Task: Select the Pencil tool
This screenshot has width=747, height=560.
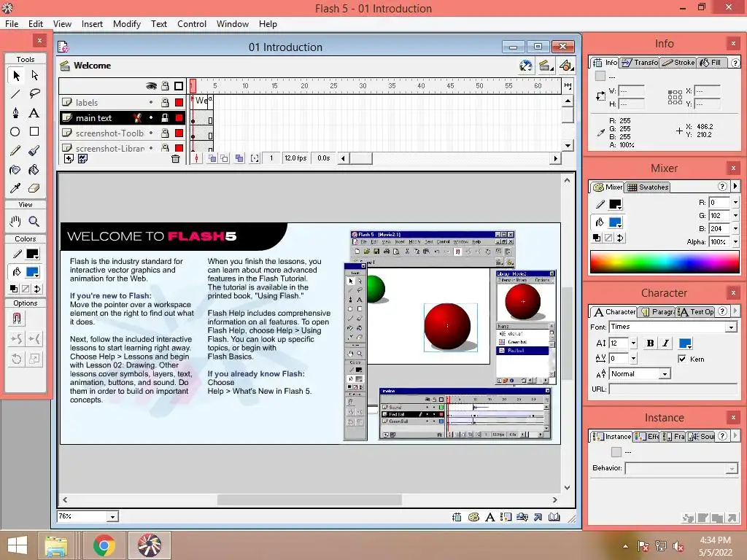Action: click(16, 150)
